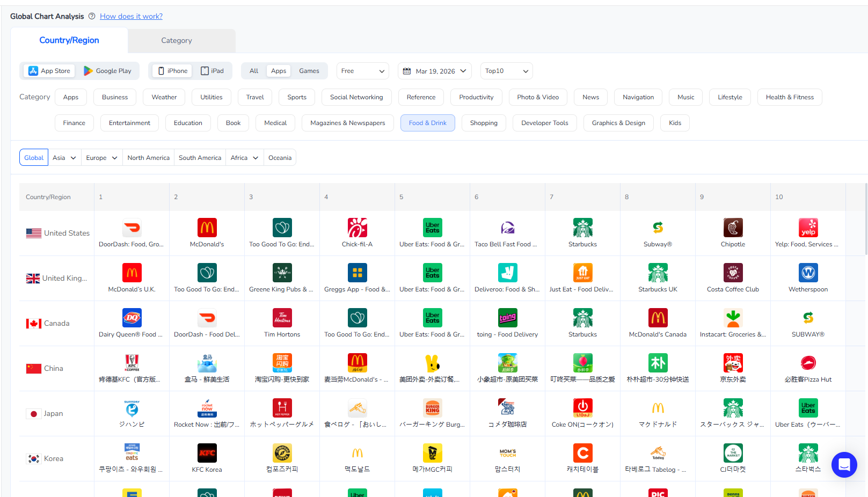868x497 pixels.
Task: Open the How does it work link
Action: point(130,16)
